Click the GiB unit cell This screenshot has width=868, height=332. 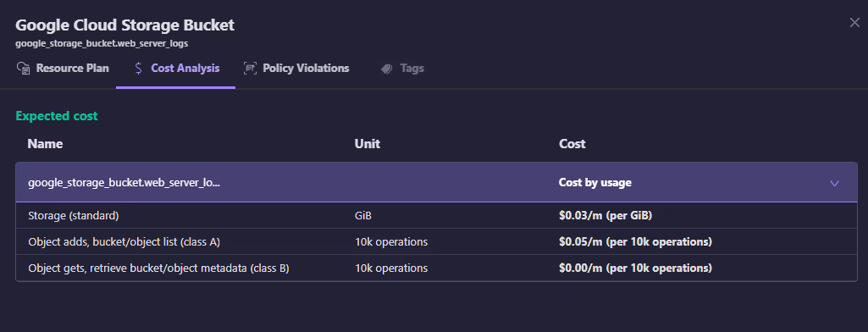[362, 215]
